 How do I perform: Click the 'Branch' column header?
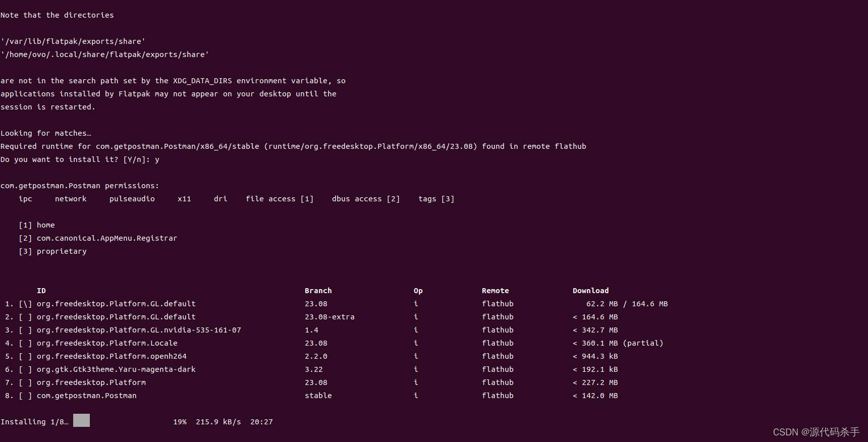point(318,291)
